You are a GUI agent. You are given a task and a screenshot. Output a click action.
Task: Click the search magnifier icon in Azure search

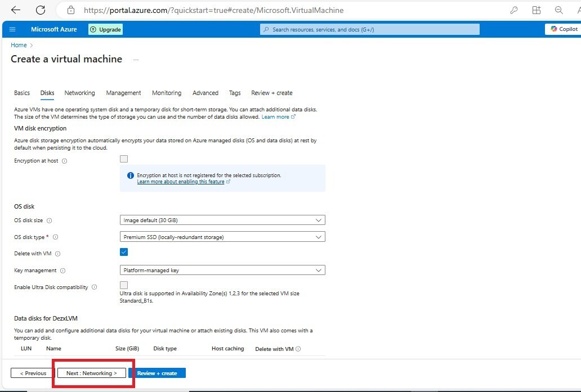[x=266, y=29]
